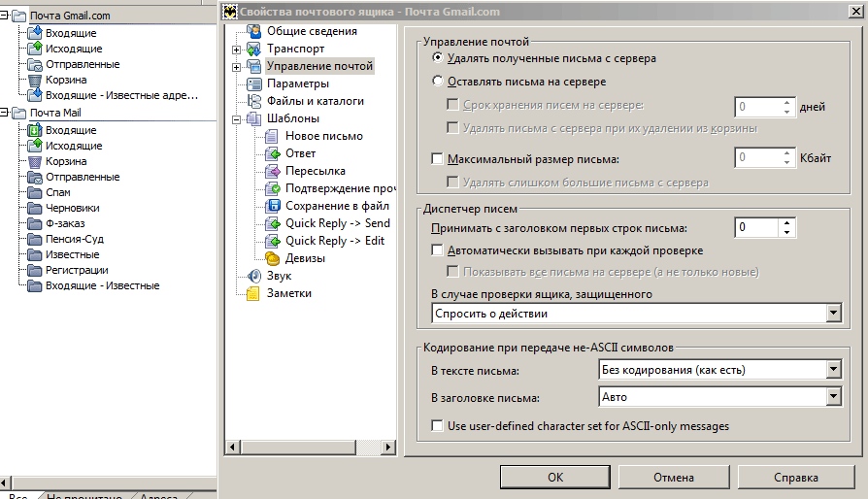Open the Gmail Входящие folder icon
This screenshot has height=499, width=868.
click(x=34, y=33)
